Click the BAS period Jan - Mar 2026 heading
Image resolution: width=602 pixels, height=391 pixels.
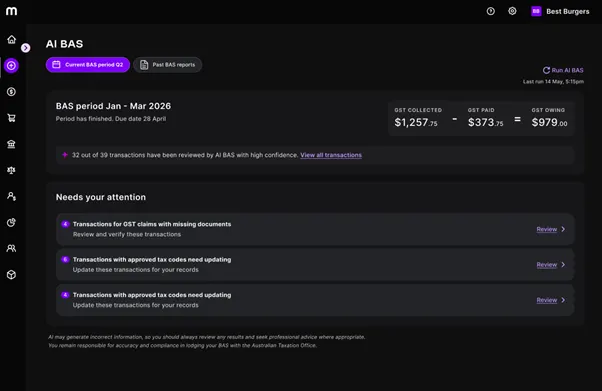(x=113, y=106)
